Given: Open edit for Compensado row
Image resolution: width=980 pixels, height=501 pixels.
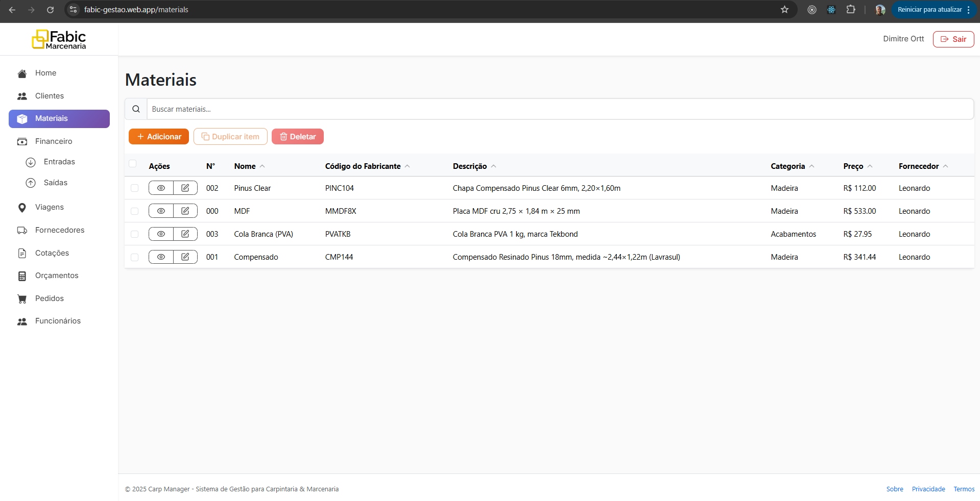Looking at the screenshot, I should 185,257.
